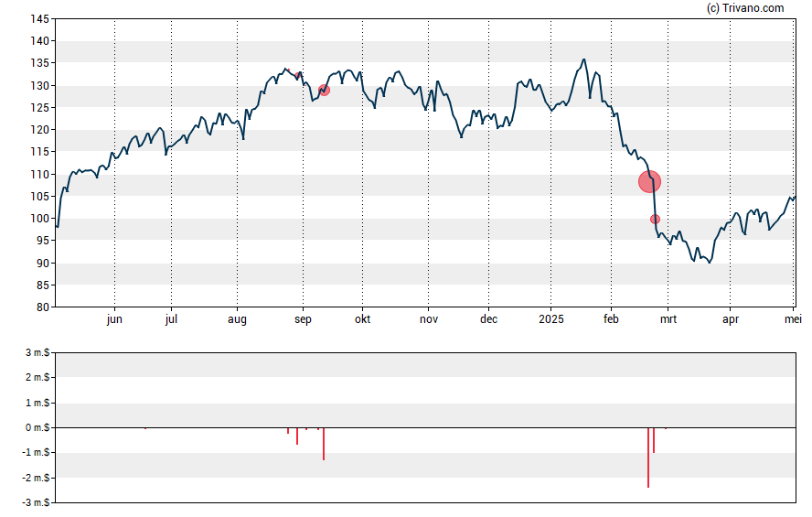Click the '125' price axis label
This screenshot has height=517, width=812.
(x=40, y=108)
